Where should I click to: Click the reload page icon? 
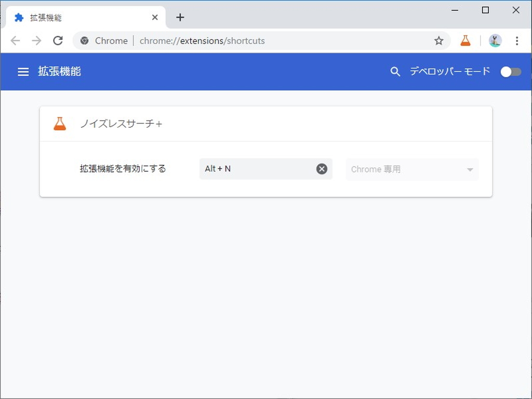click(x=58, y=40)
